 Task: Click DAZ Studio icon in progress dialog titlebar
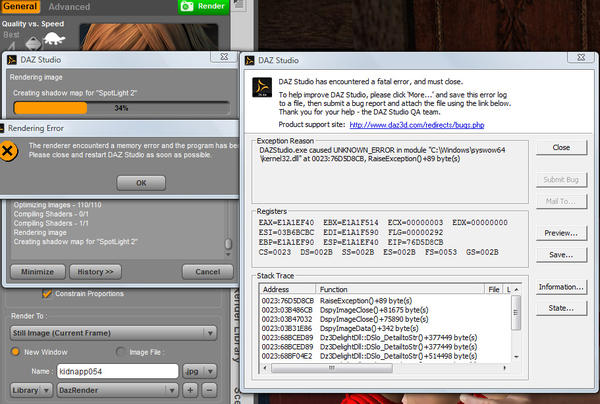tap(12, 60)
